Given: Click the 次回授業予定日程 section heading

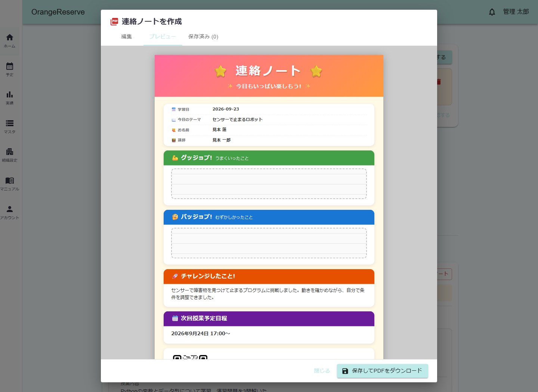Looking at the screenshot, I should coord(204,318).
